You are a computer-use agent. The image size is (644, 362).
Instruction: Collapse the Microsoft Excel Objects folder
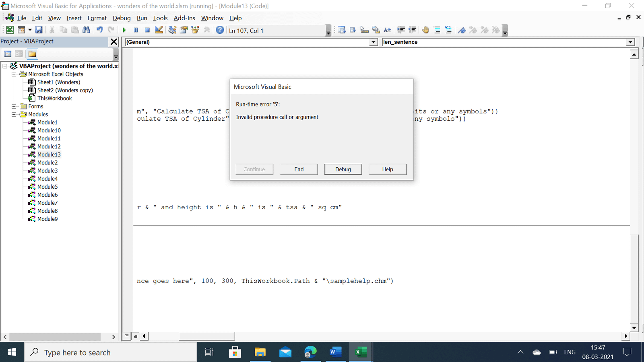click(x=14, y=74)
